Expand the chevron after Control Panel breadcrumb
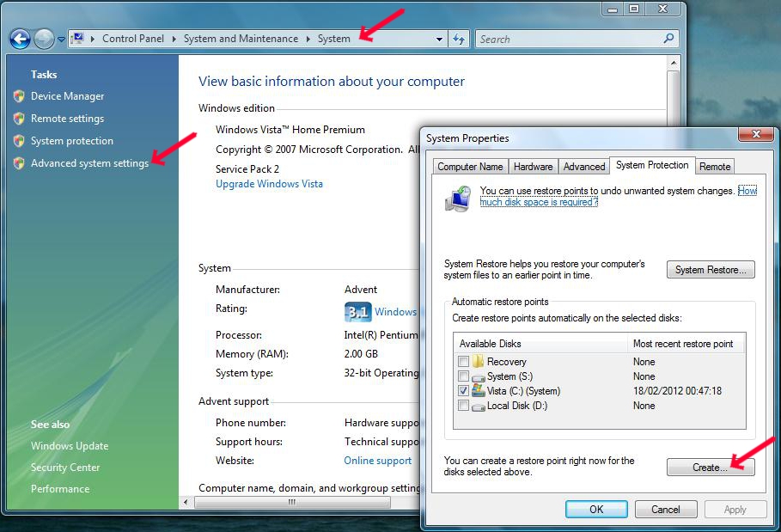Viewport: 781px width, 532px height. pyautogui.click(x=174, y=39)
